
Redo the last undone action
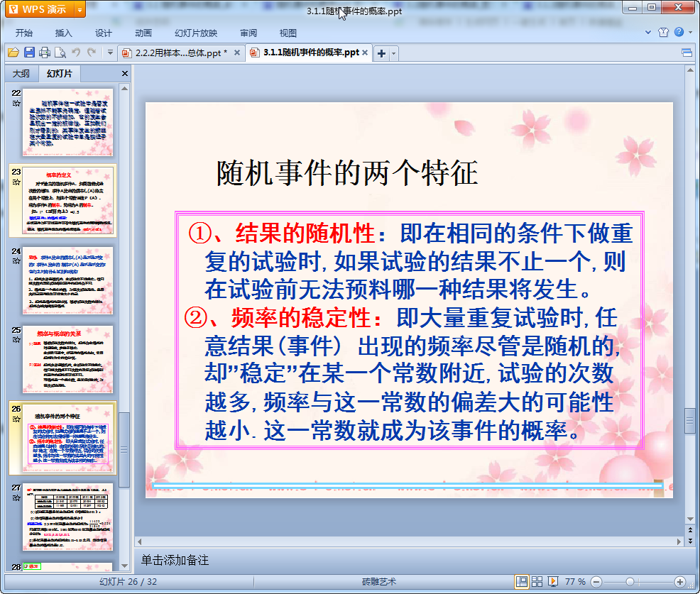click(92, 53)
